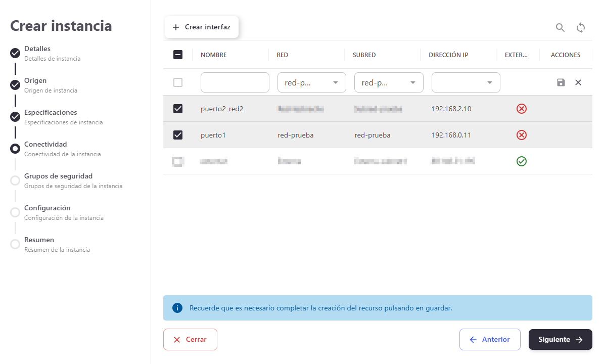This screenshot has width=603, height=364.
Task: Open the Subred dropdown in edit row
Action: click(388, 82)
